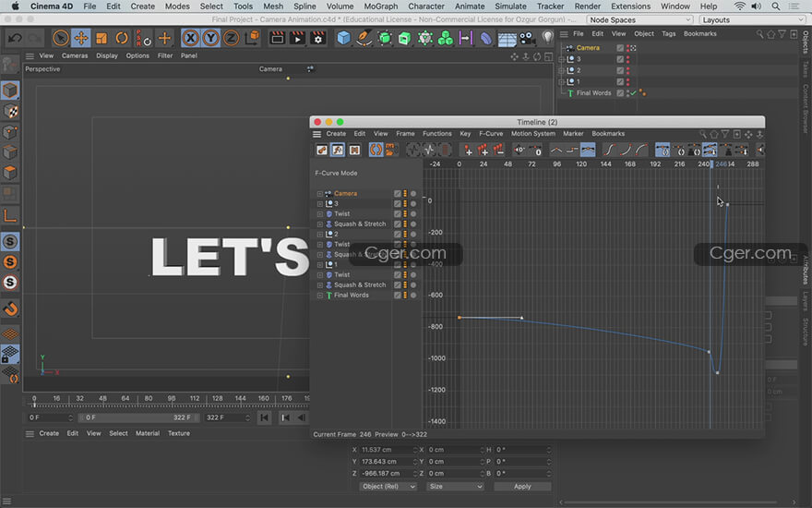Open the viewport Cameras menu
Screen dimensions: 812x508
coord(75,55)
